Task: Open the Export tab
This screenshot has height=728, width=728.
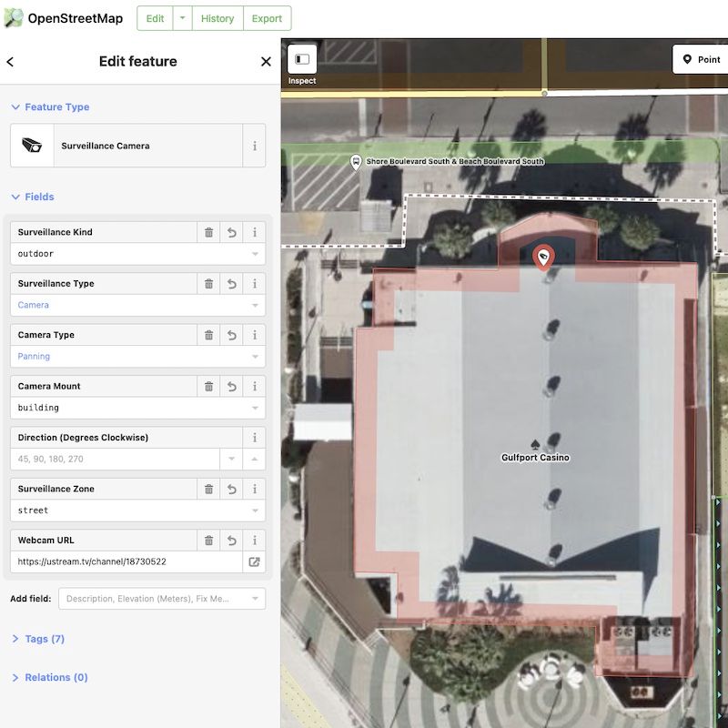Action: pos(267,18)
